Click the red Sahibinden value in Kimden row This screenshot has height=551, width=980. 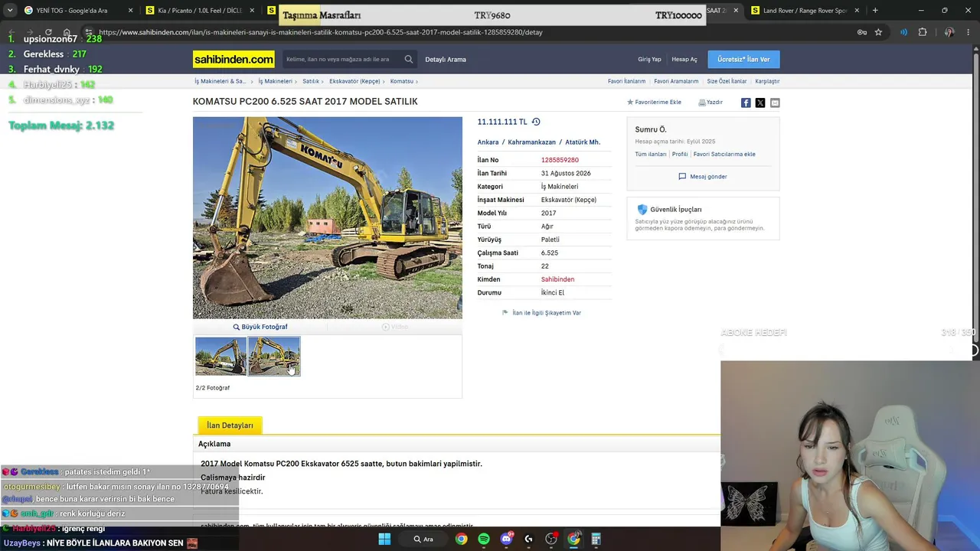click(557, 279)
